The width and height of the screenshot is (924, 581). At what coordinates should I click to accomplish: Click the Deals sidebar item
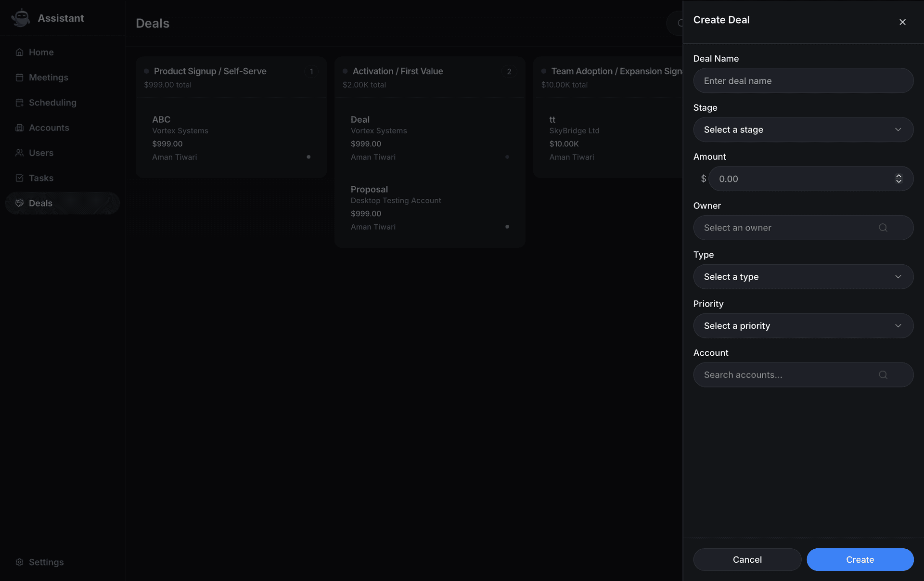click(63, 203)
